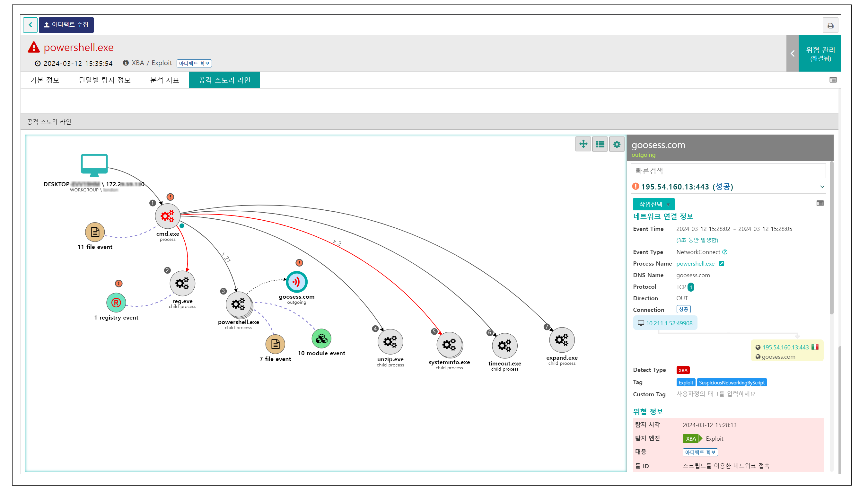Click the Exploit tag
This screenshot has width=868, height=501.
point(686,382)
